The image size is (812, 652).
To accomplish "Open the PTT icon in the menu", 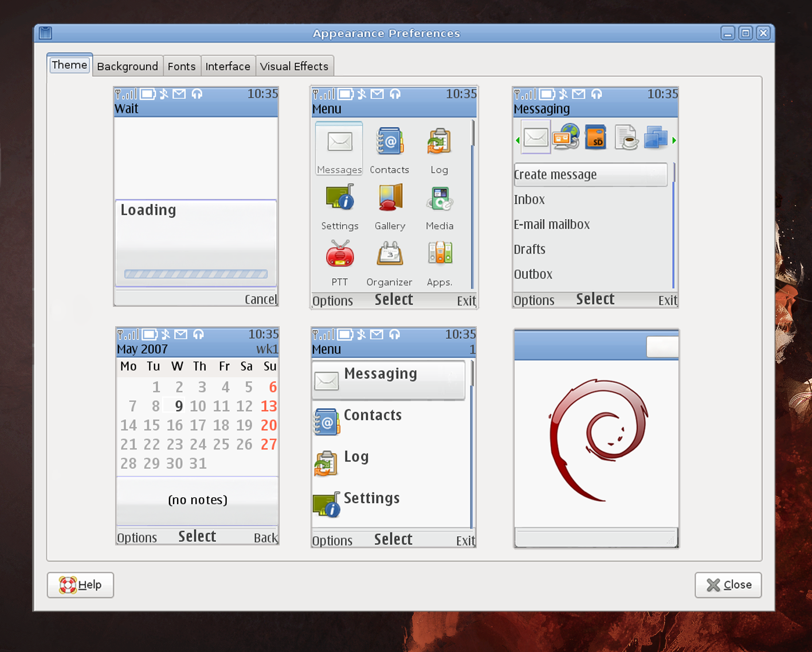I will coord(339,254).
